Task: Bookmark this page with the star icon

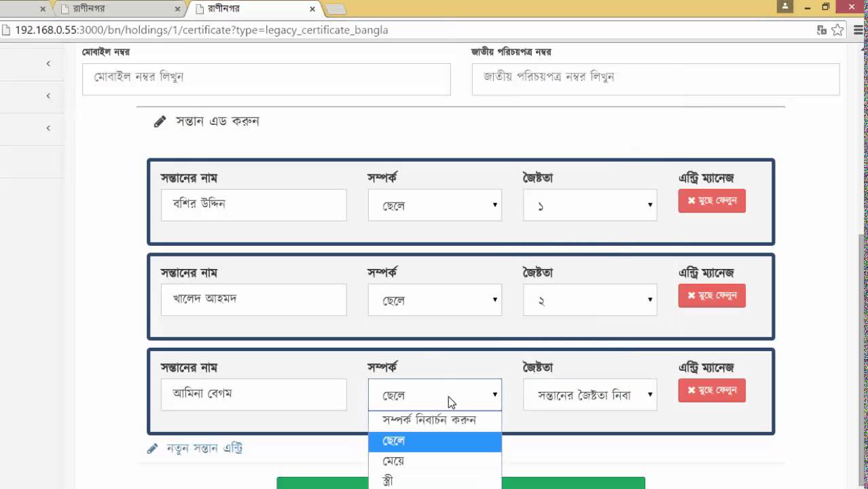Action: [837, 30]
